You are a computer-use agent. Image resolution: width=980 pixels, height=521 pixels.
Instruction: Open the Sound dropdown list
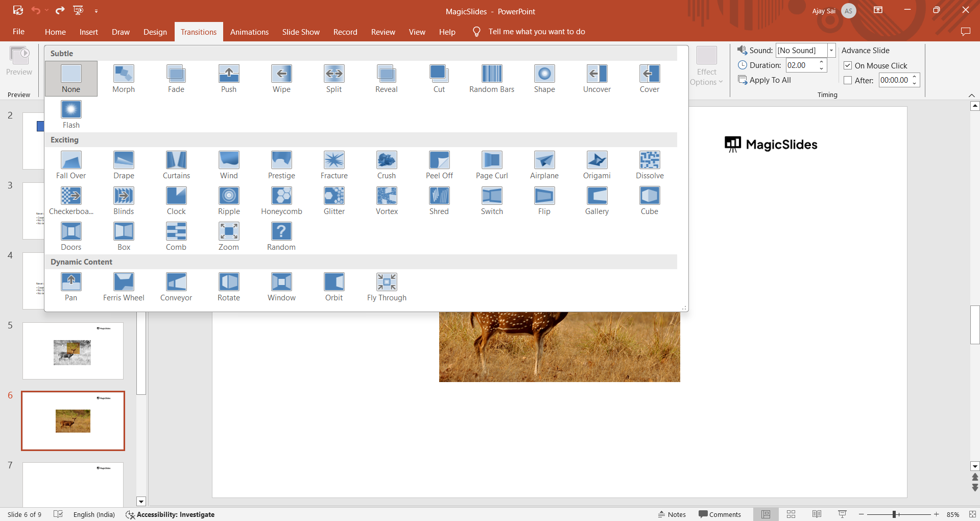(x=831, y=50)
